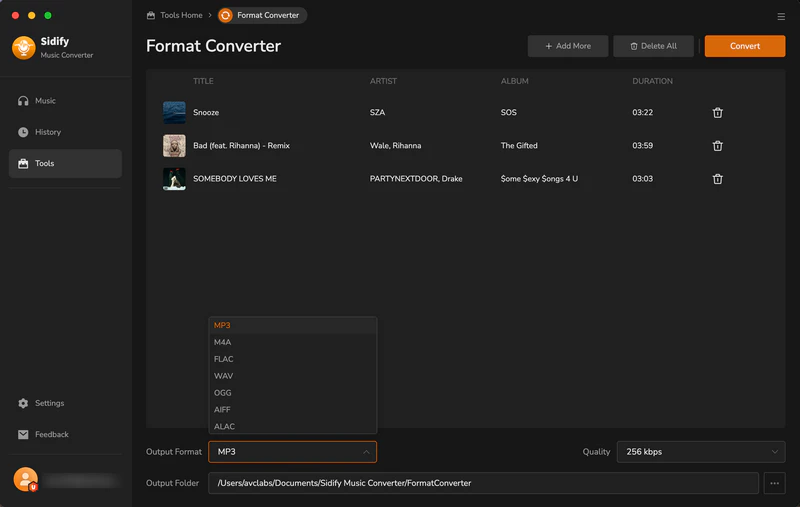
Task: Click artist Wale, Rihanna
Action: coord(395,146)
